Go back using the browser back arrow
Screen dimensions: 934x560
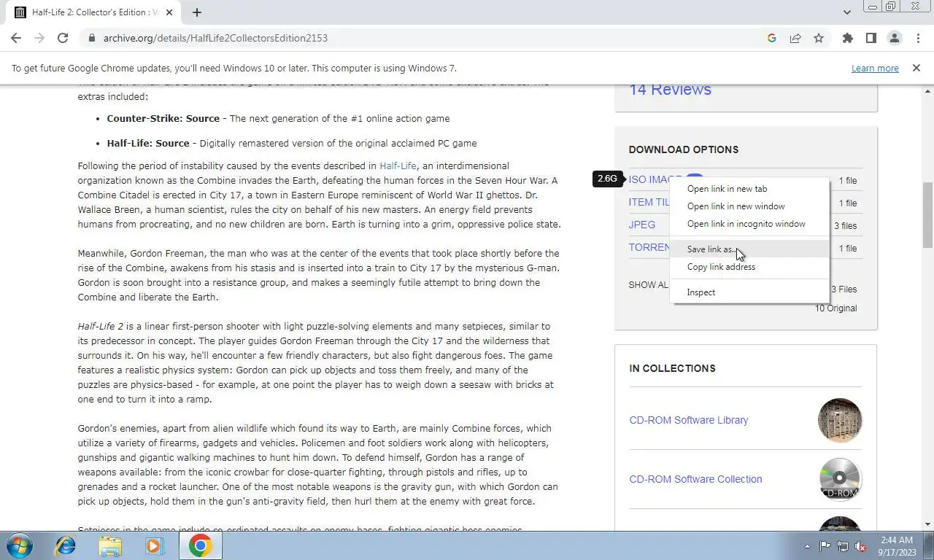click(16, 38)
